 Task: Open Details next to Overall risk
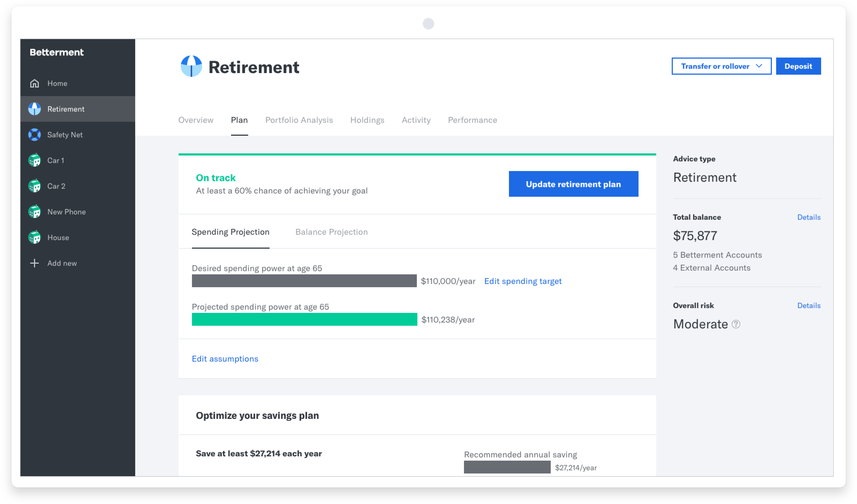pyautogui.click(x=809, y=305)
